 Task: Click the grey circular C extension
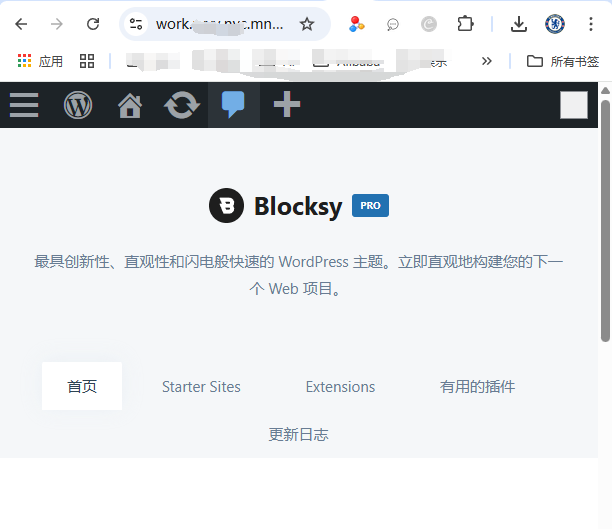tap(429, 24)
